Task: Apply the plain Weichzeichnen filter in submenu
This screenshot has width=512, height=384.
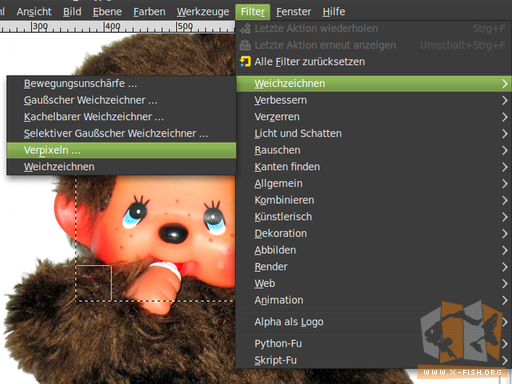Action: pos(121,167)
